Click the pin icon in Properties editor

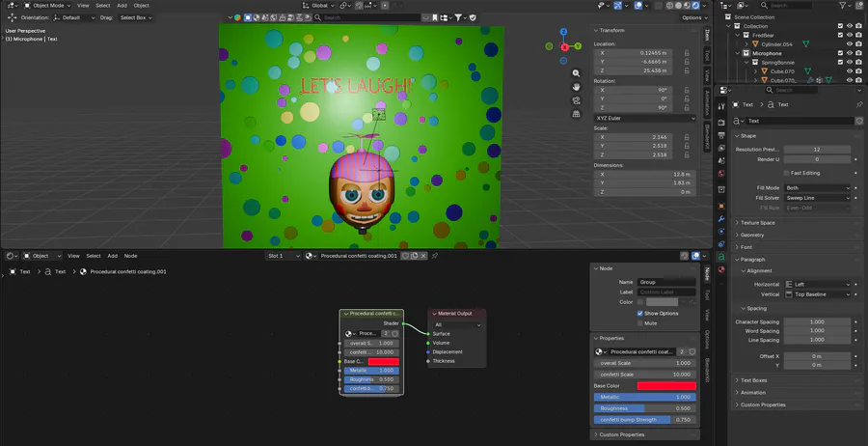click(x=859, y=104)
